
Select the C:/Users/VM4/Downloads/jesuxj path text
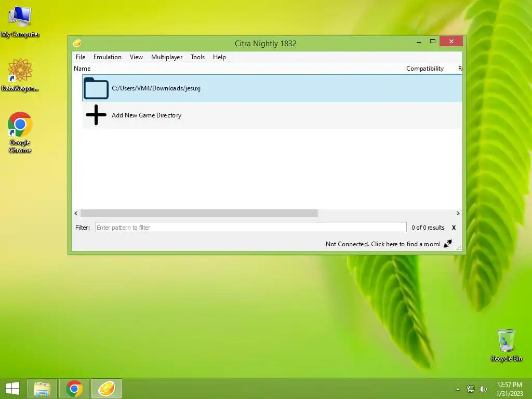[156, 88]
